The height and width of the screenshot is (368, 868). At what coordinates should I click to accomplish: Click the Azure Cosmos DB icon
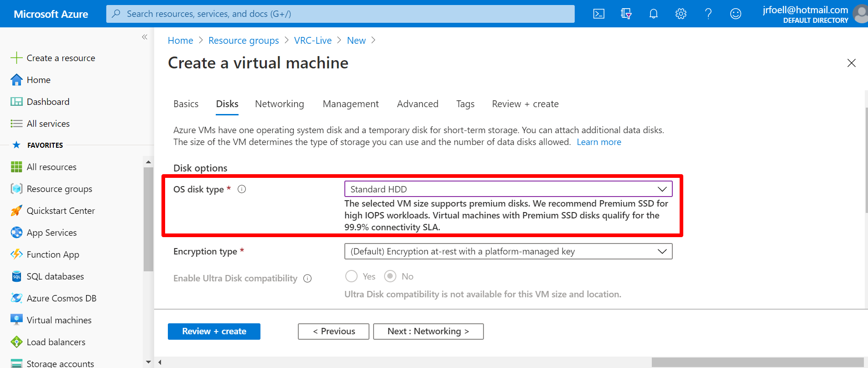[16, 298]
